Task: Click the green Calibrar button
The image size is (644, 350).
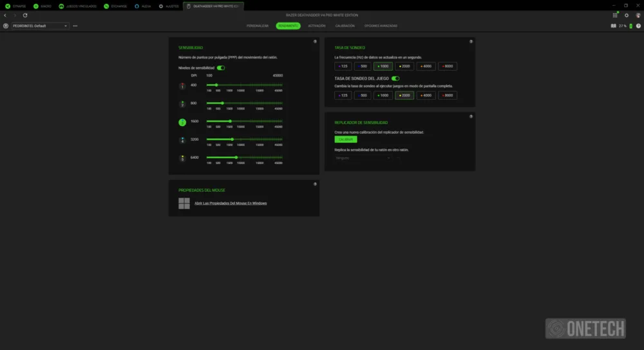Action: [x=346, y=140]
